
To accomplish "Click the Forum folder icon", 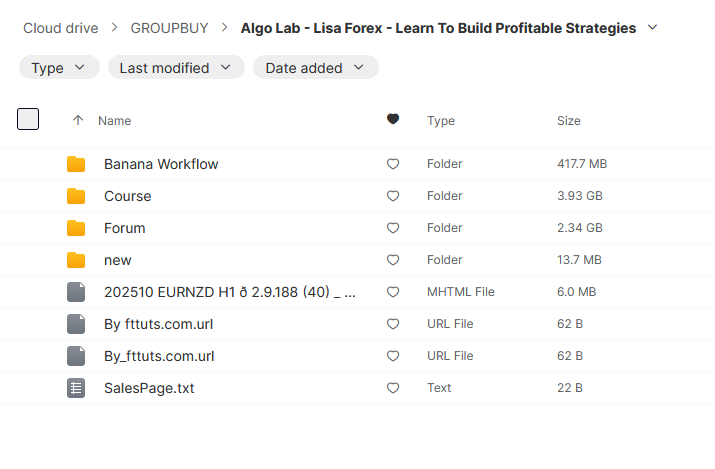I will (x=76, y=228).
